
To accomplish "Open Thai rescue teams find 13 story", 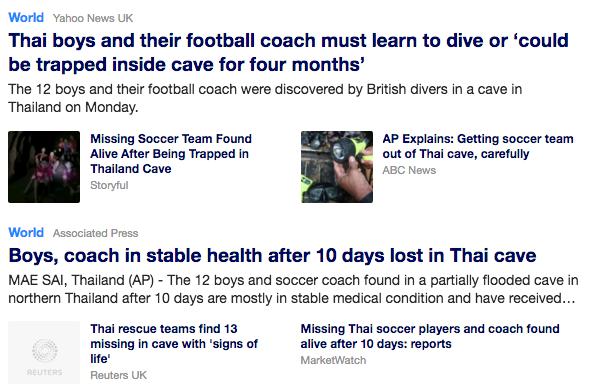I will (174, 344).
